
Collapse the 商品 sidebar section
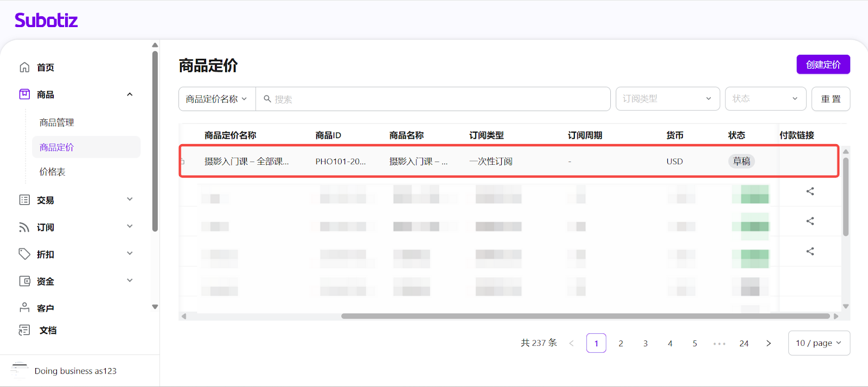[x=130, y=94]
